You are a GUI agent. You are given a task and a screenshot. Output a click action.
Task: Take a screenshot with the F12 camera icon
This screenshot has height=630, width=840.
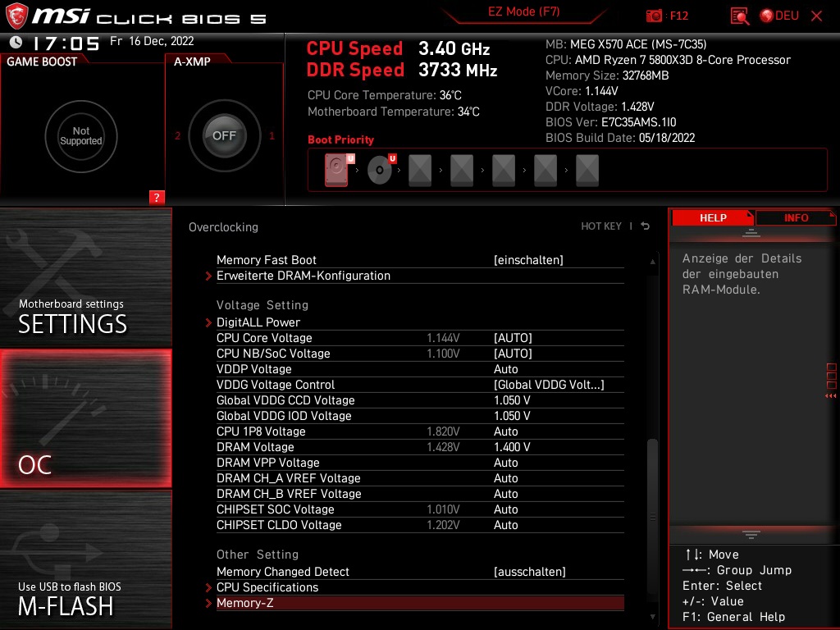click(x=654, y=16)
